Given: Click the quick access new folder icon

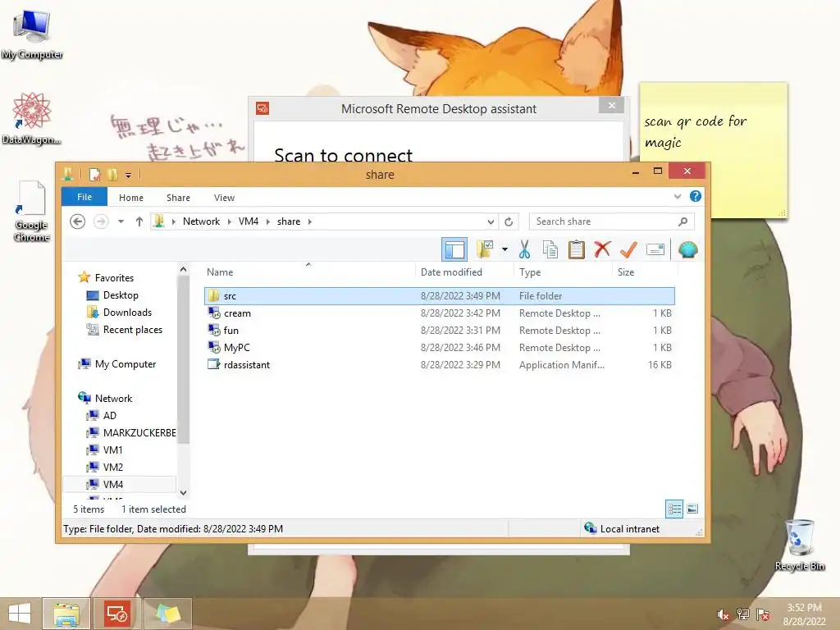Looking at the screenshot, I should 112,175.
